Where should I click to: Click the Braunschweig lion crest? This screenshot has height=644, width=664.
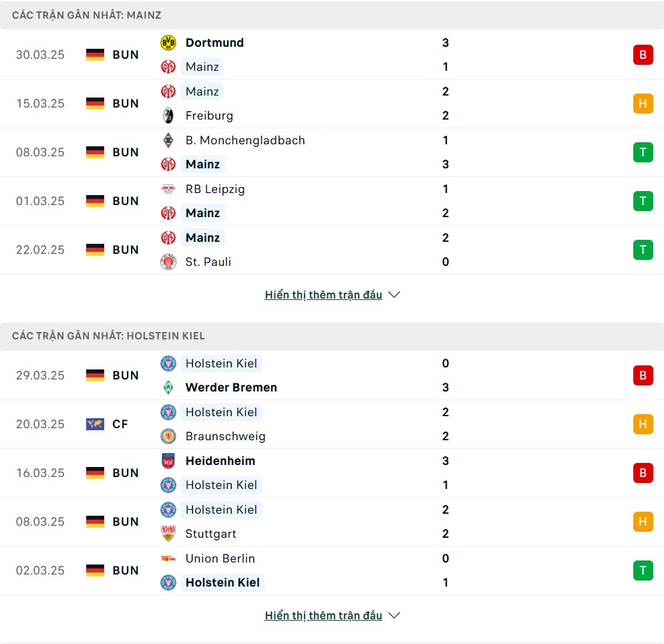coord(168,436)
